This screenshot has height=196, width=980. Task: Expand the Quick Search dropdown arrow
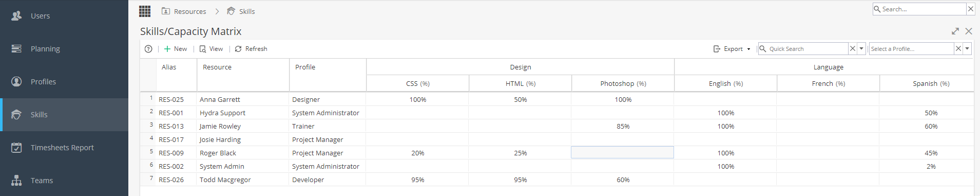pyautogui.click(x=861, y=49)
